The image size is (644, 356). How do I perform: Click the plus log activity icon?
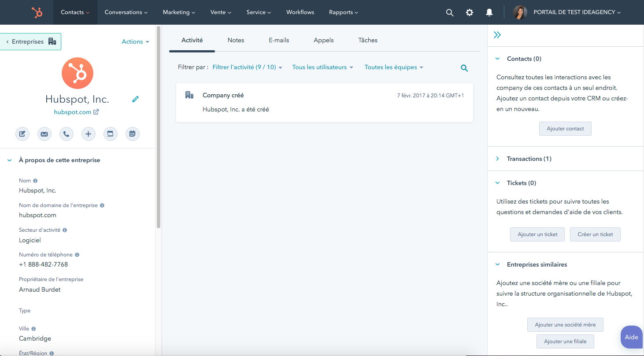coord(89,134)
